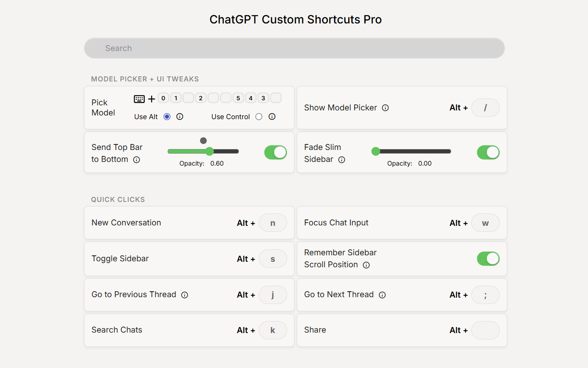Click the 'Share' label
This screenshot has width=588, height=368.
pos(315,330)
